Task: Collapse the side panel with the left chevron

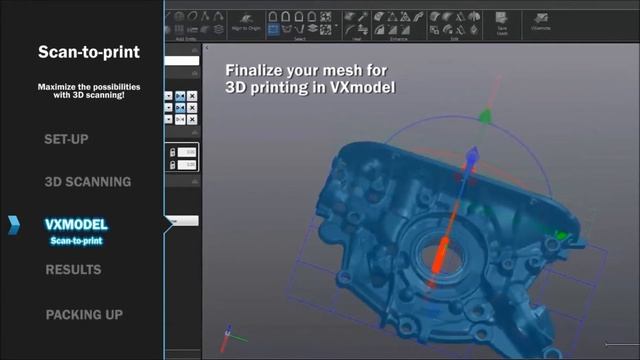Action: coord(207,48)
